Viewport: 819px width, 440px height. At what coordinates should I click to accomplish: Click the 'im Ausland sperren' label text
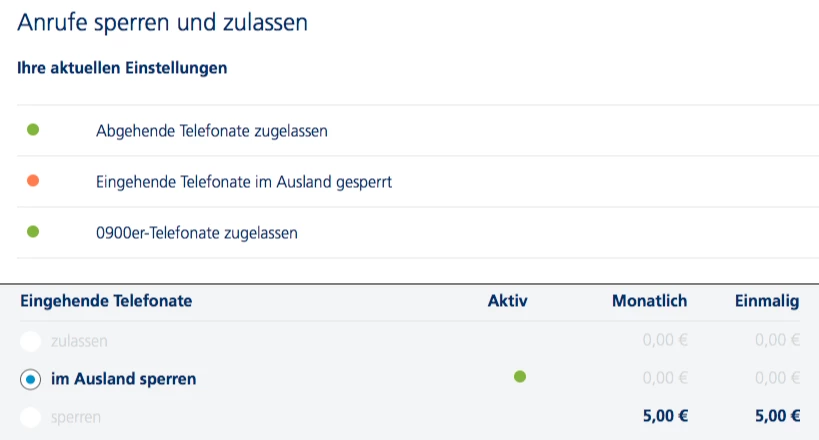(123, 379)
